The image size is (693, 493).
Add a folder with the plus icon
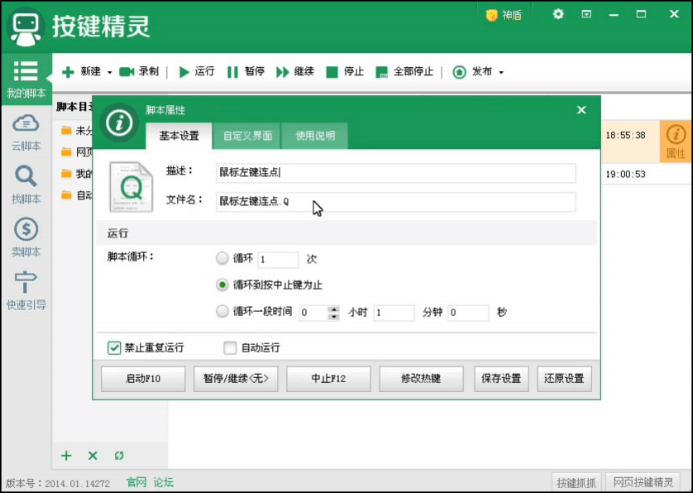click(x=66, y=456)
